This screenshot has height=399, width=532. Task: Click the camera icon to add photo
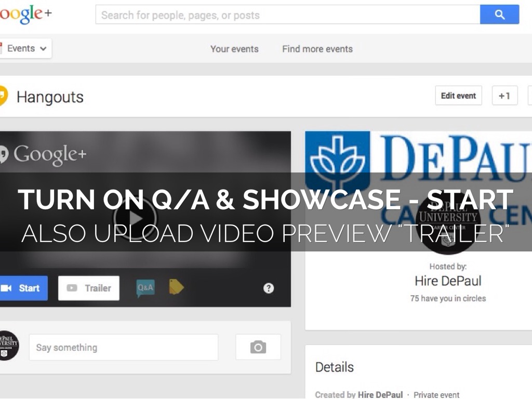tap(258, 347)
